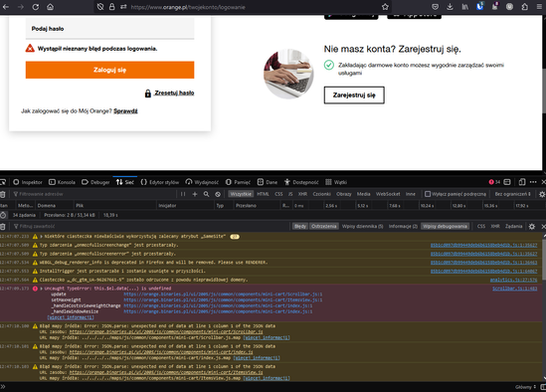
Task: Switch to the Konsola tab
Action: (62, 182)
